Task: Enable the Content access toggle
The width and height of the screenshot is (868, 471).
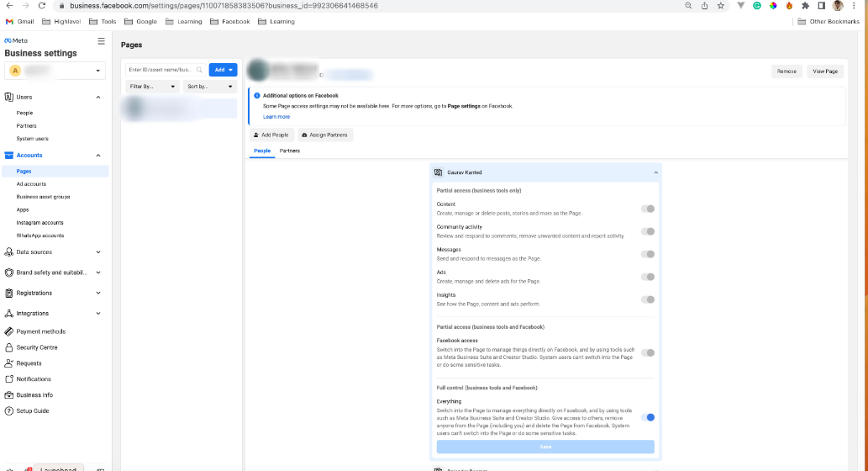Action: coord(648,209)
